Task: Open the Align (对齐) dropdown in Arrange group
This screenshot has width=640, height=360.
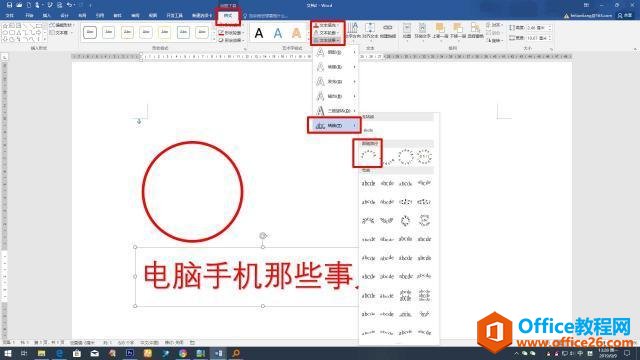Action: point(494,25)
